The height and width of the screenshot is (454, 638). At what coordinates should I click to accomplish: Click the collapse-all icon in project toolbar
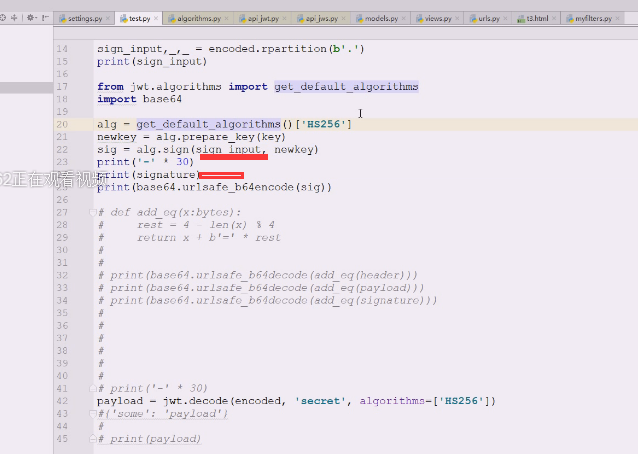(15, 17)
